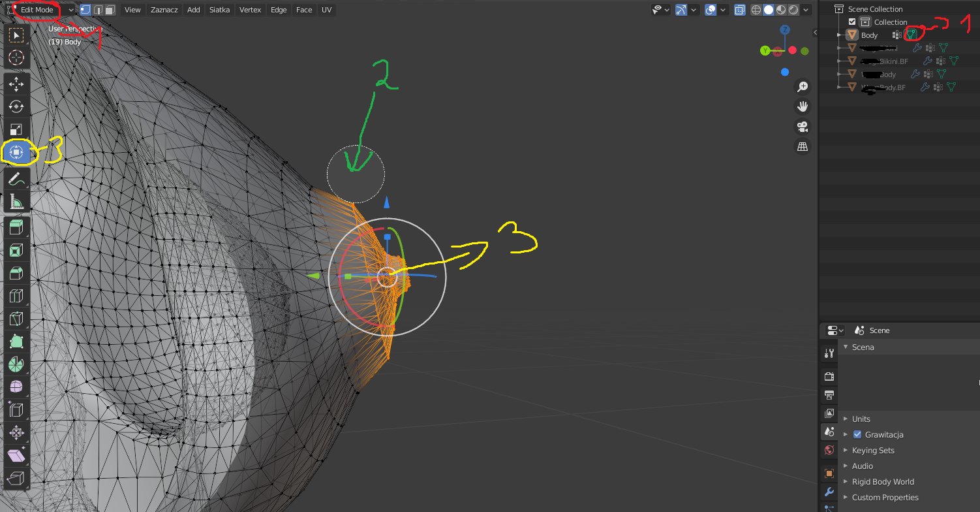Select the Edge Slide tool
Image resolution: width=980 pixels, height=512 pixels.
click(16, 409)
